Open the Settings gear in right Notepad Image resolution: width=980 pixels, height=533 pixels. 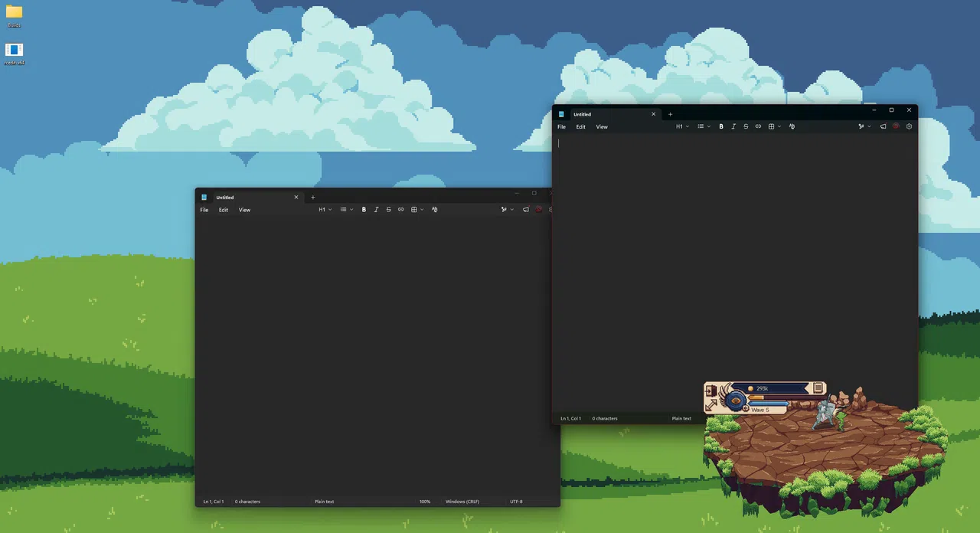pyautogui.click(x=909, y=126)
